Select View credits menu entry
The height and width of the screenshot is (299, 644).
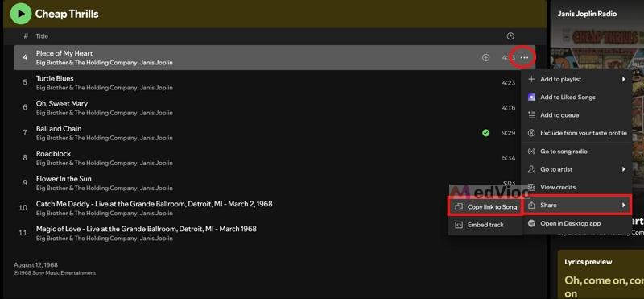click(576, 187)
